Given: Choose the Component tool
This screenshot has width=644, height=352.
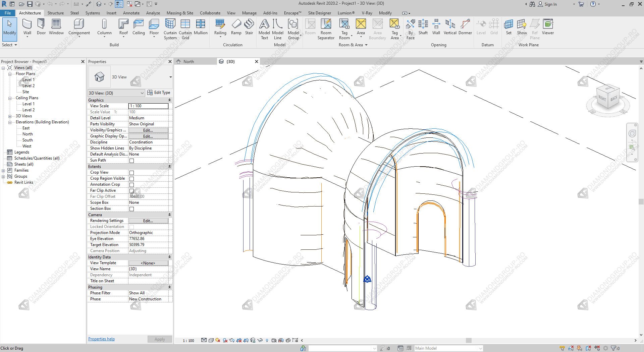Looking at the screenshot, I should (x=79, y=27).
